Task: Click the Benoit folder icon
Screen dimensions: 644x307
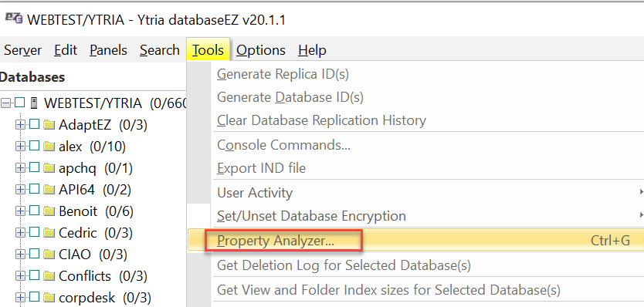Action: coord(49,211)
